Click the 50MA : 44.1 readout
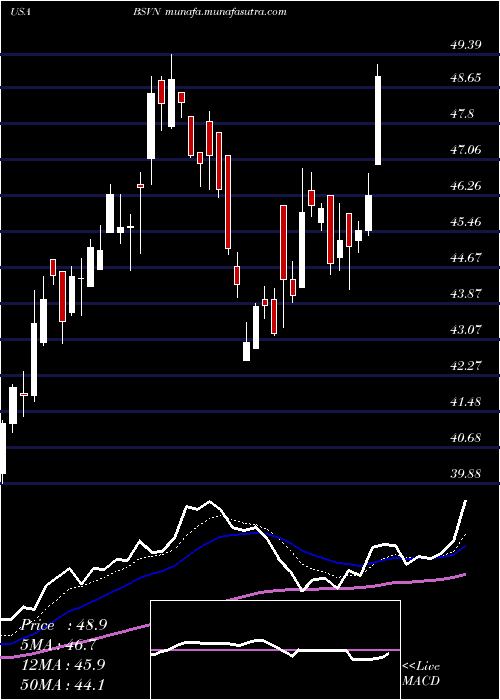This screenshot has height=700, width=500. (x=62, y=684)
